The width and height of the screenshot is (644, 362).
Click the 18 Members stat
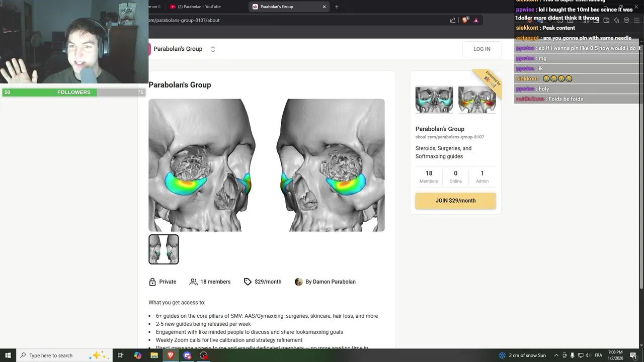tap(429, 176)
